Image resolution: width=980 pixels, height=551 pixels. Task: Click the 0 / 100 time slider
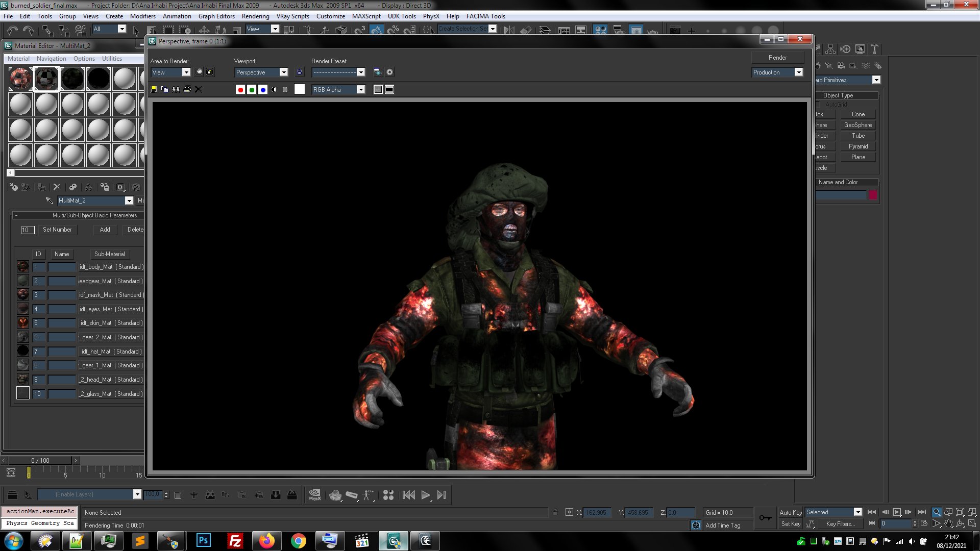pos(40,461)
